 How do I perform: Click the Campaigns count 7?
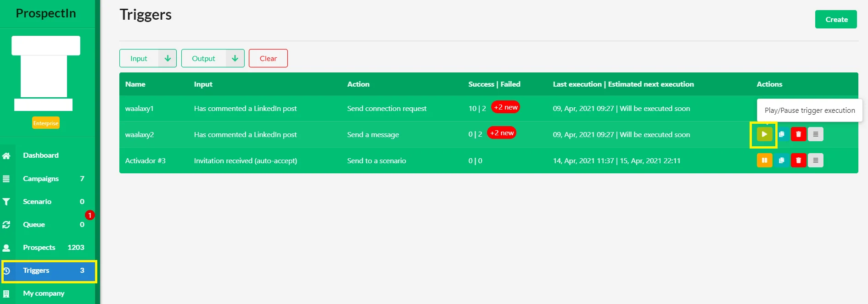pyautogui.click(x=82, y=179)
